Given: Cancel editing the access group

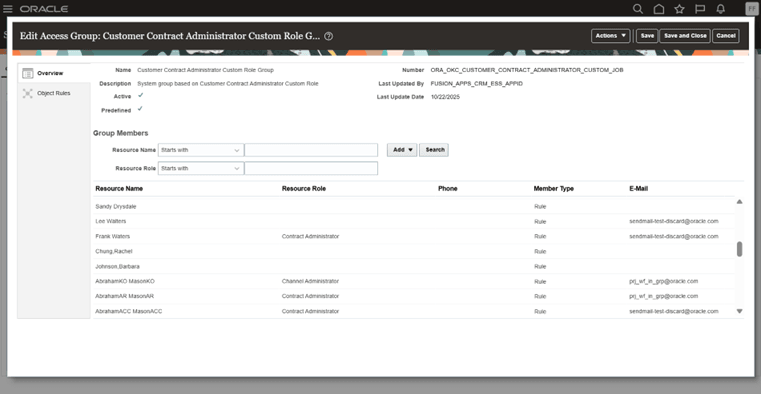Looking at the screenshot, I should 726,36.
